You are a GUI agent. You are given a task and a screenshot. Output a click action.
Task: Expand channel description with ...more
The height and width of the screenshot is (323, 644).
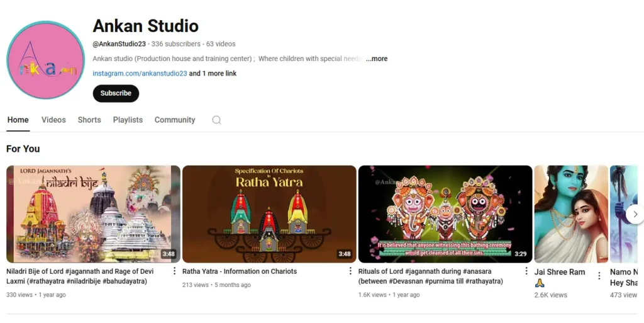coord(377,59)
